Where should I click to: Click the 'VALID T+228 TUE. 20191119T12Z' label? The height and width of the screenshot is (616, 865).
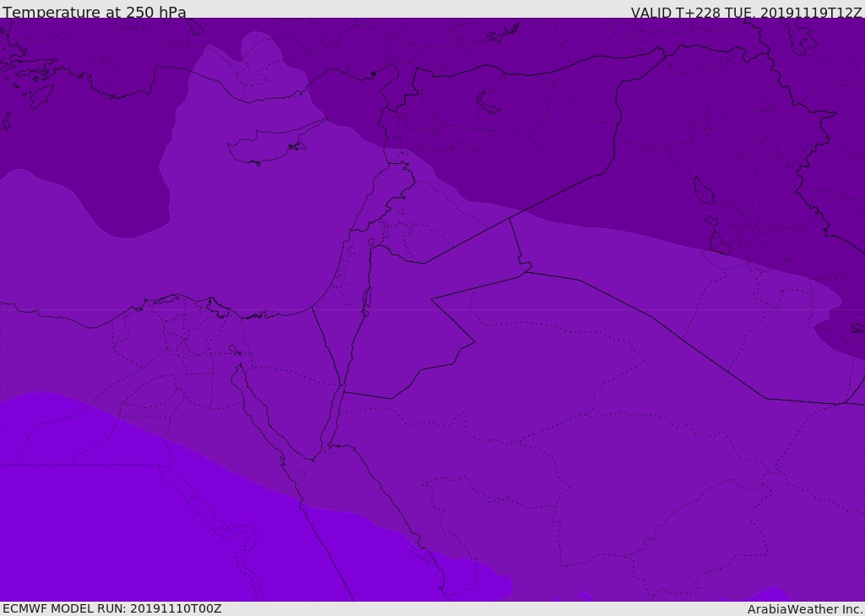747,13
